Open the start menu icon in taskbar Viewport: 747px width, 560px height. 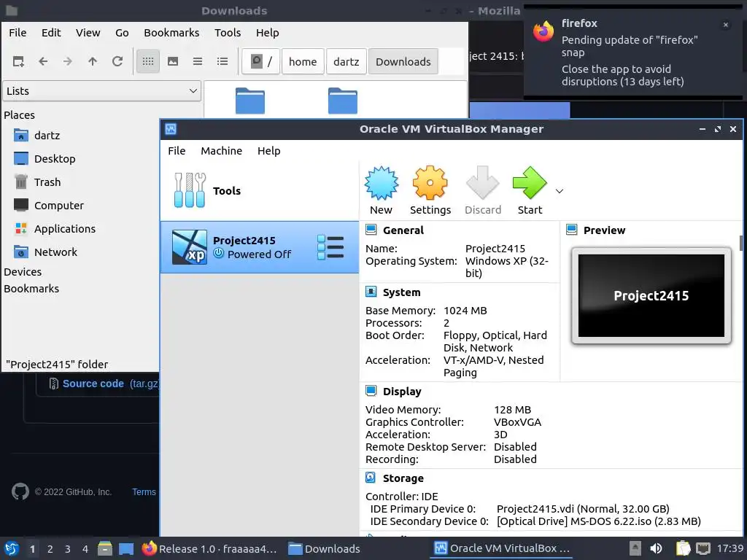tap(12, 548)
